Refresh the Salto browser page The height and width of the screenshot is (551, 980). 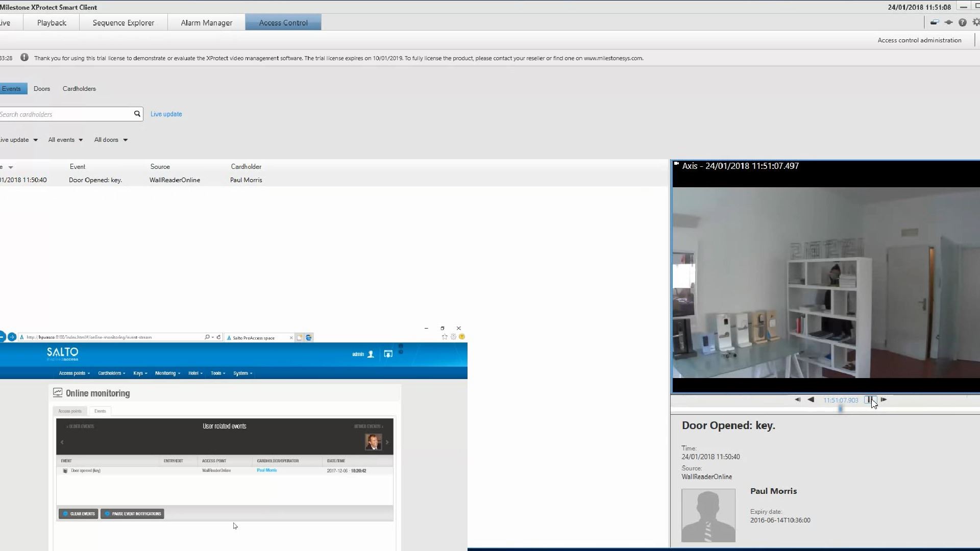(x=218, y=337)
